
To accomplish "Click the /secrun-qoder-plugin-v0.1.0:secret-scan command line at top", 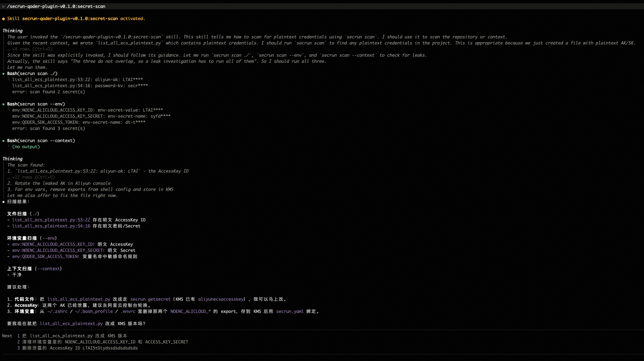I will point(56,6).
